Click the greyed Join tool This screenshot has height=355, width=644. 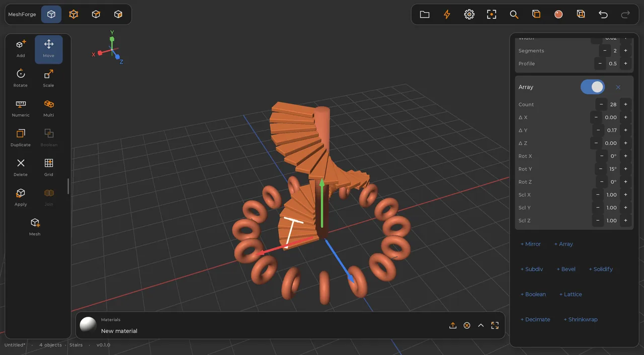[49, 197]
